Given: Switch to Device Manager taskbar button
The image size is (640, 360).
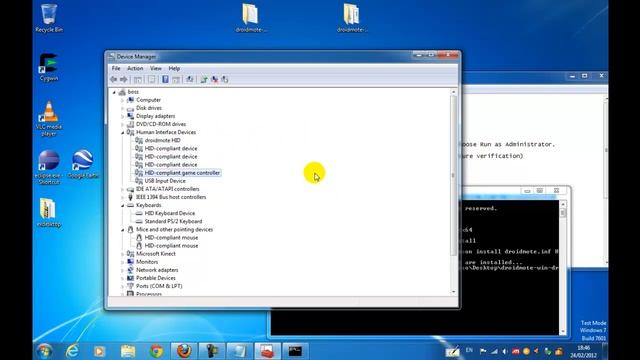Looking at the screenshot, I should click(267, 351).
